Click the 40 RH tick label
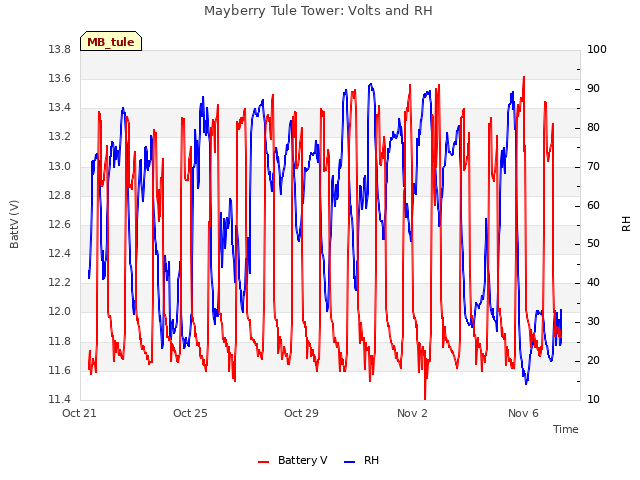 [x=593, y=282]
